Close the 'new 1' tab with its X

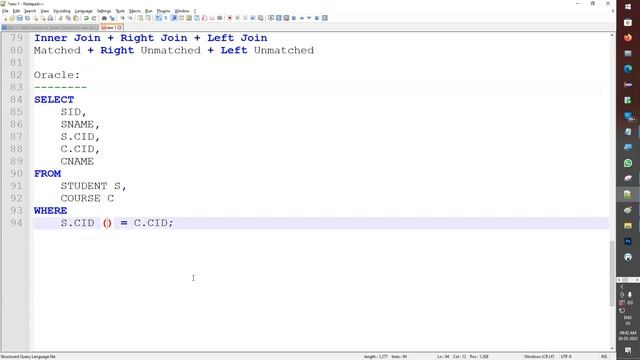[120, 27]
